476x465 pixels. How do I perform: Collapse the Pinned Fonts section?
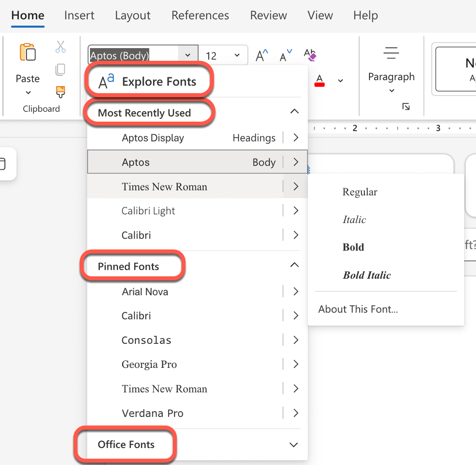coord(294,266)
